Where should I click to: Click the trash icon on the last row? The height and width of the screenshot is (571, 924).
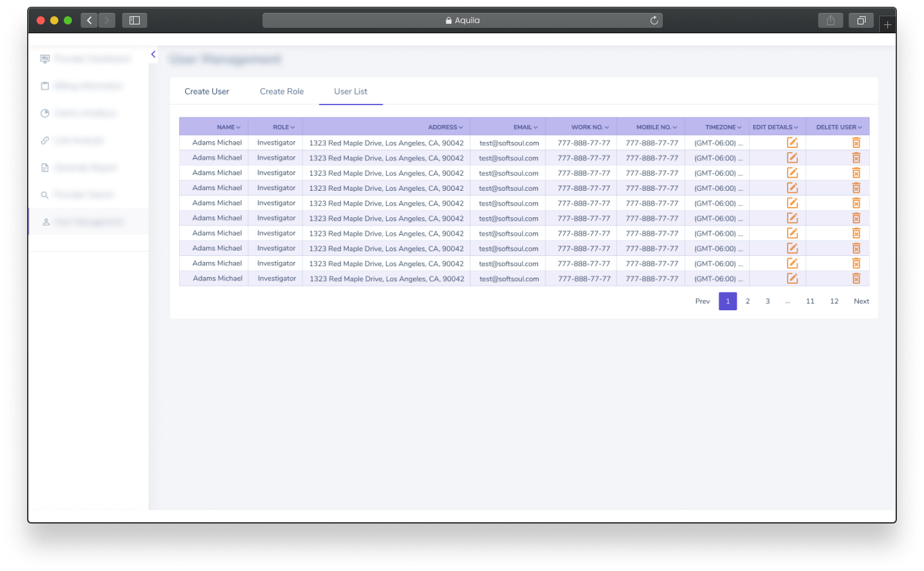point(855,278)
